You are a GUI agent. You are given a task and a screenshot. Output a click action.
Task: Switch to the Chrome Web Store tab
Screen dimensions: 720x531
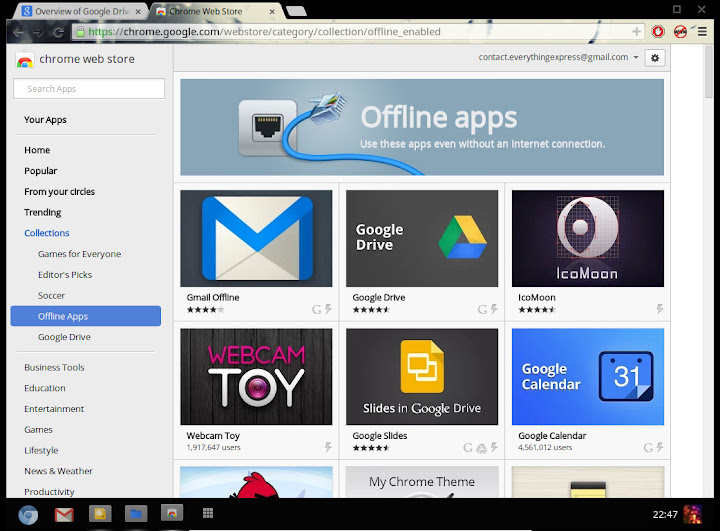216,11
